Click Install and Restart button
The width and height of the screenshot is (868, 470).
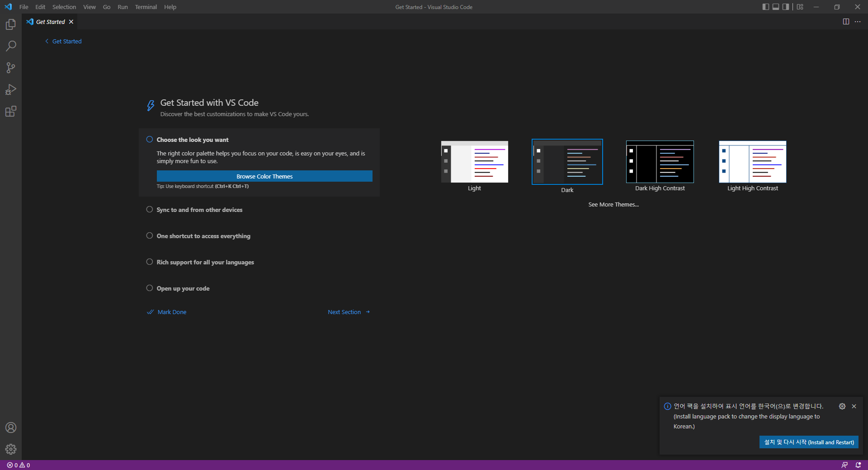pyautogui.click(x=809, y=442)
